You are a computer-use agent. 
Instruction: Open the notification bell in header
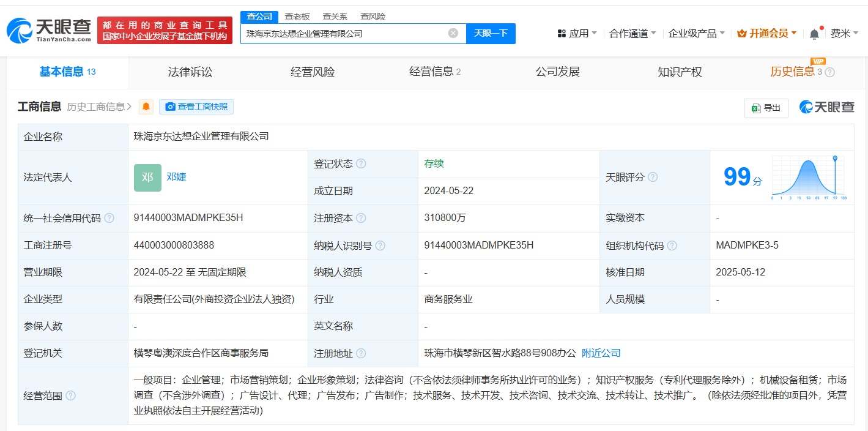point(814,34)
